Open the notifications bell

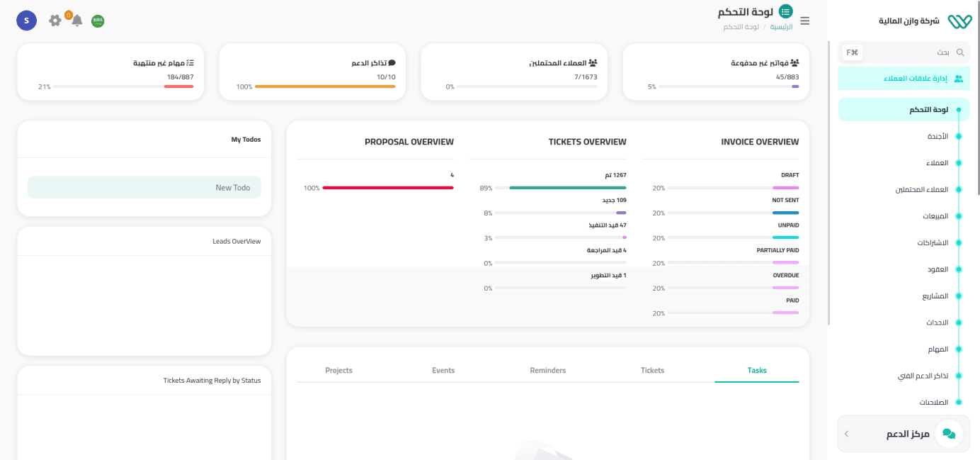76,21
